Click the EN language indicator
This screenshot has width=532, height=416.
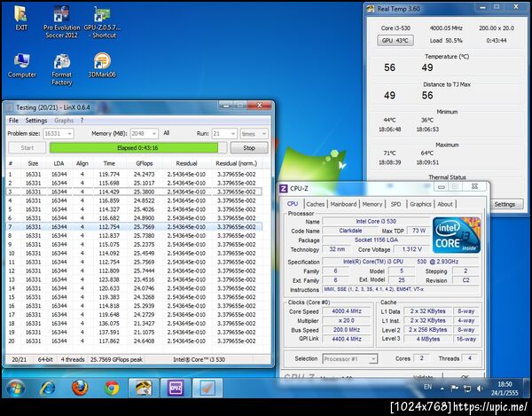[427, 387]
